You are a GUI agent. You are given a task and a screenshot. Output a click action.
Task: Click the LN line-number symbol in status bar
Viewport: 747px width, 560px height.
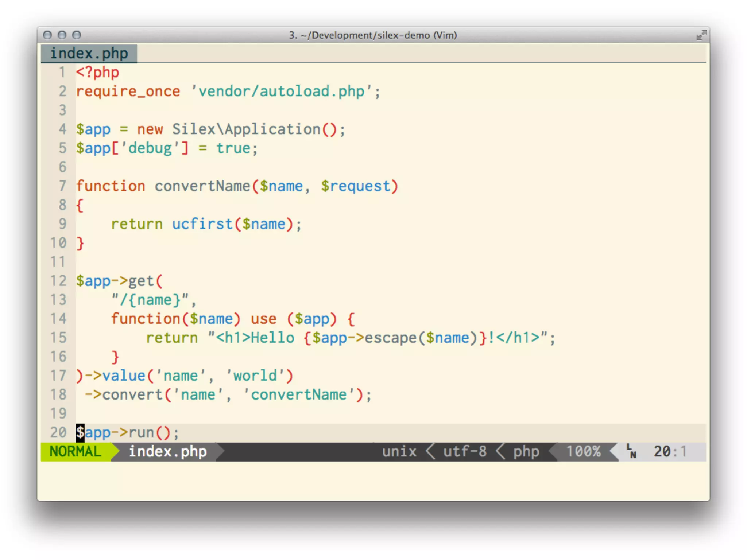point(631,451)
